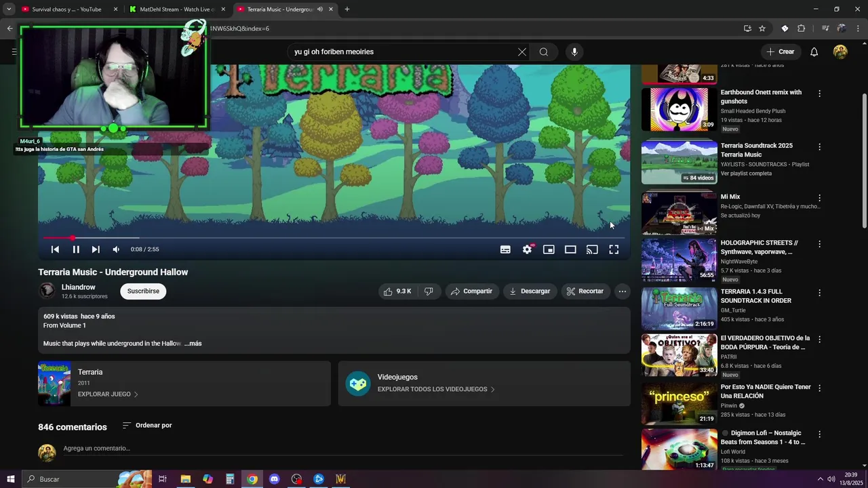This screenshot has width=868, height=488.
Task: Enable miniplayer mode
Action: [x=549, y=249]
